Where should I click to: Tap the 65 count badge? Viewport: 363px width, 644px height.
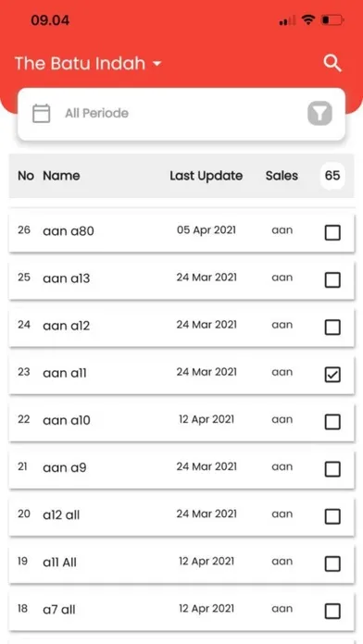coord(332,176)
